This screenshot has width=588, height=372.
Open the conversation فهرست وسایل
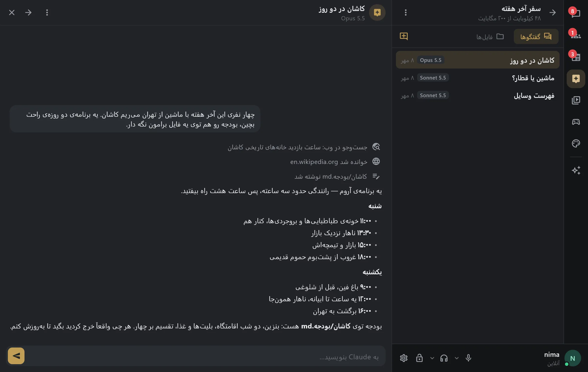click(478, 95)
